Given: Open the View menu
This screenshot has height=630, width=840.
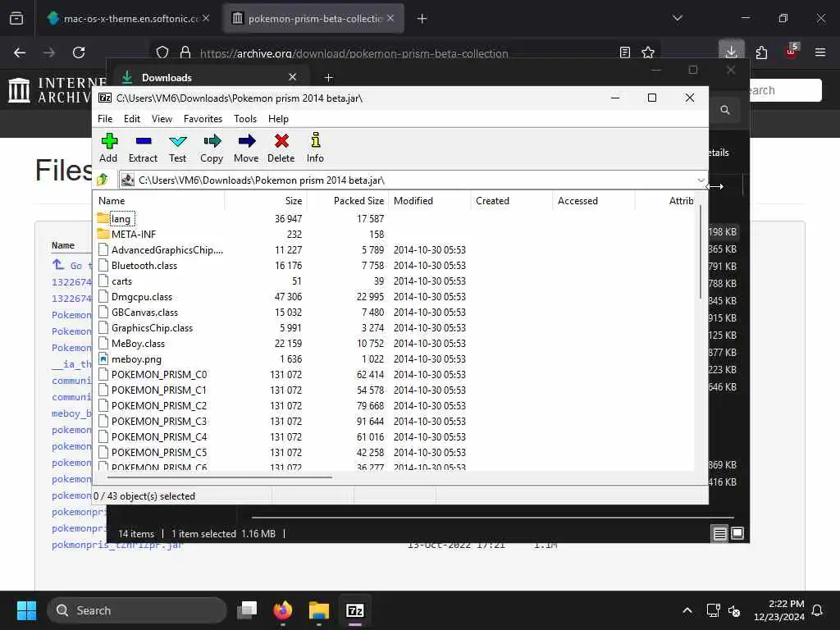Looking at the screenshot, I should [x=162, y=119].
